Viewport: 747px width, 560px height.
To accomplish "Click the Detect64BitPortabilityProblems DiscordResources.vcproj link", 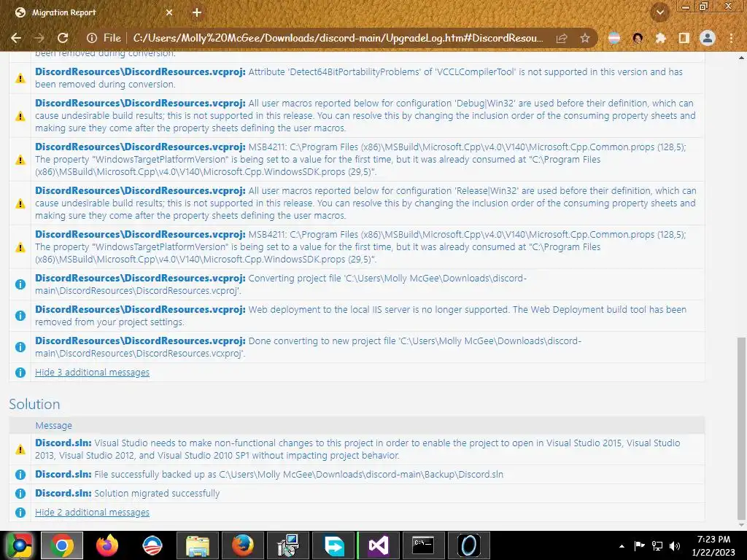I will (x=140, y=72).
